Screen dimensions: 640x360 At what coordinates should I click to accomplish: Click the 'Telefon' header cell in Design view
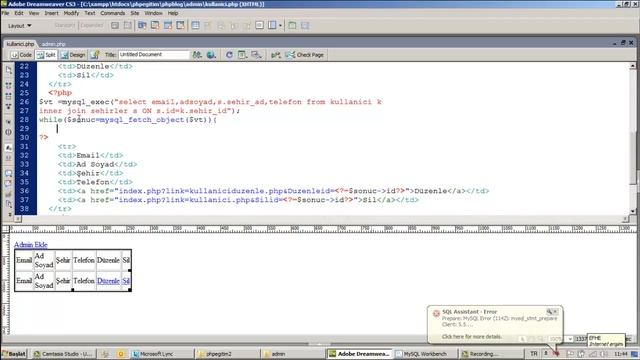[x=84, y=260]
